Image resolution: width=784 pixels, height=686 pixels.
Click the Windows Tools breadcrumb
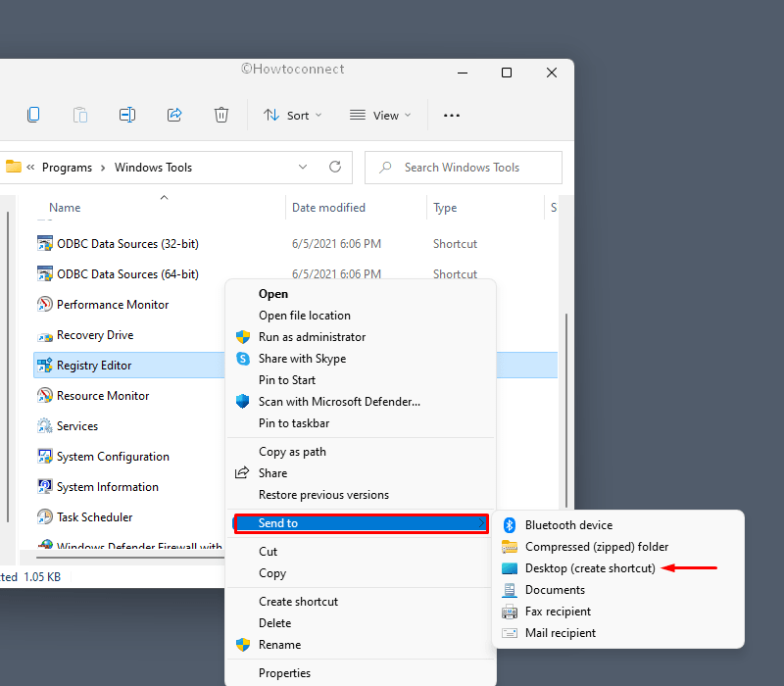point(153,168)
